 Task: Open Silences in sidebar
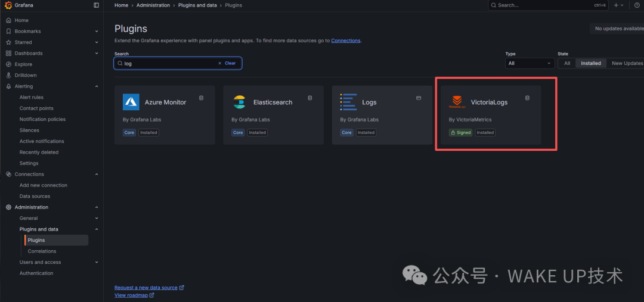coord(29,130)
